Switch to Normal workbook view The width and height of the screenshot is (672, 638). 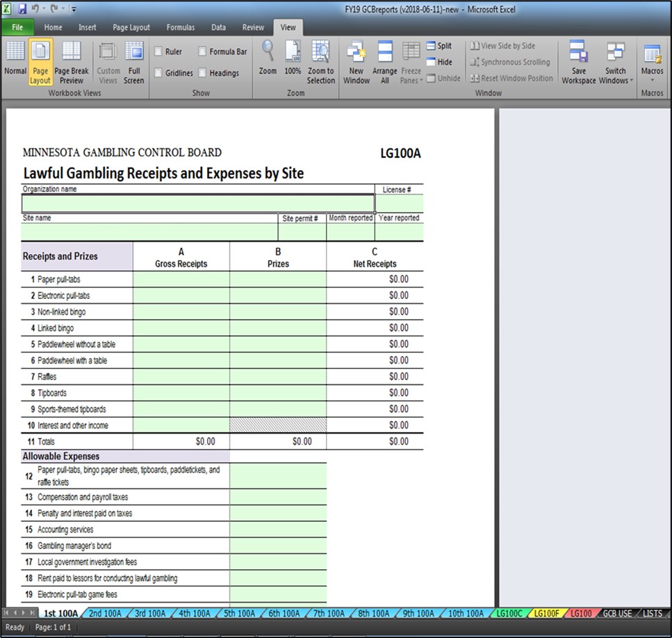[x=15, y=61]
